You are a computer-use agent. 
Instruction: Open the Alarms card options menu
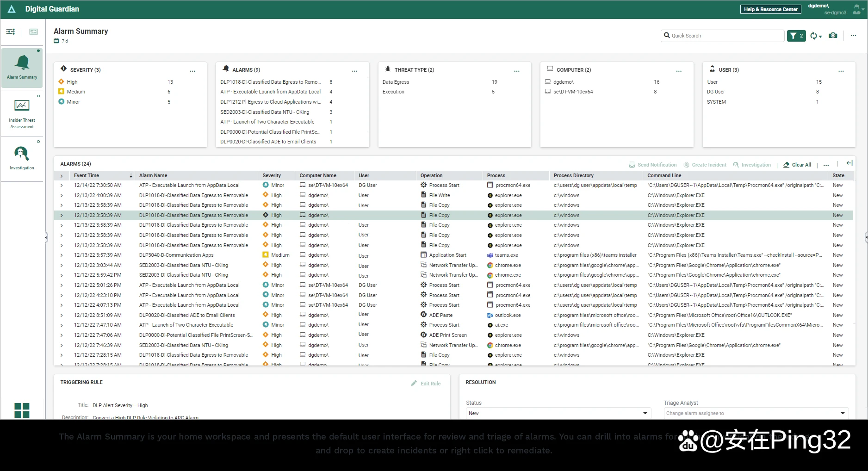pos(355,71)
